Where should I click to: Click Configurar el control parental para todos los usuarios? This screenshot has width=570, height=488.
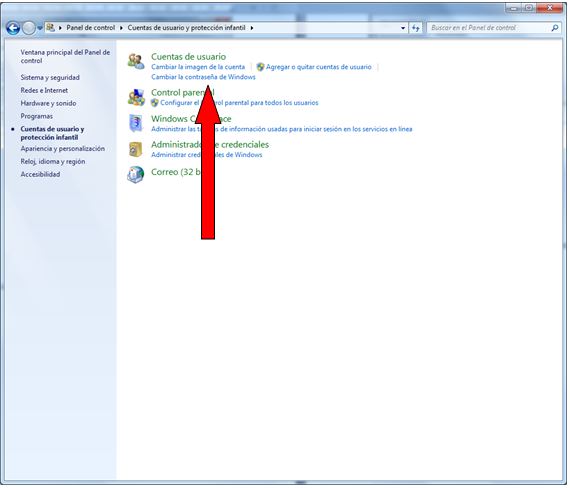pos(239,103)
